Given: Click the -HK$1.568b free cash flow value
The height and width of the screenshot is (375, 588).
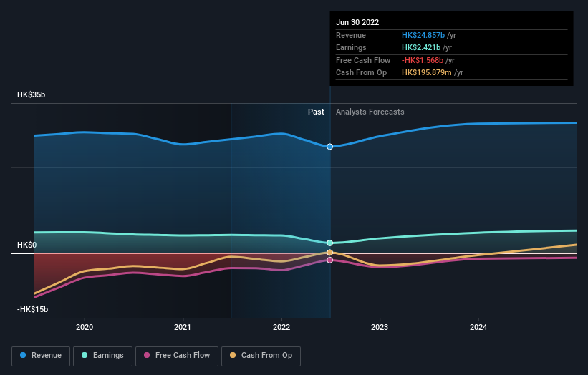Looking at the screenshot, I should click(x=423, y=60).
